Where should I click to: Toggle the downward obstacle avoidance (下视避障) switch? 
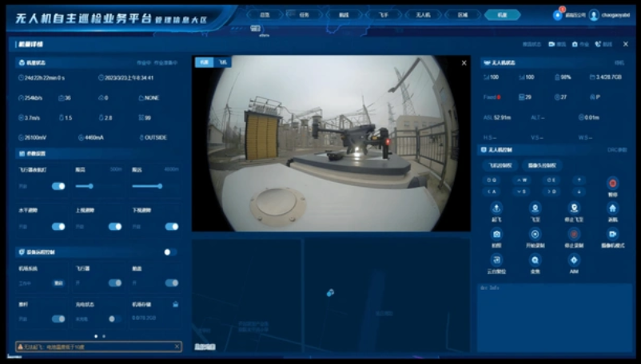[x=172, y=226]
